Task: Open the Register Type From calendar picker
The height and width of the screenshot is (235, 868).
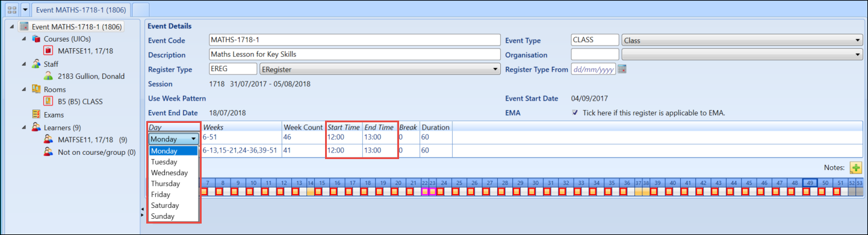Action: [x=622, y=69]
